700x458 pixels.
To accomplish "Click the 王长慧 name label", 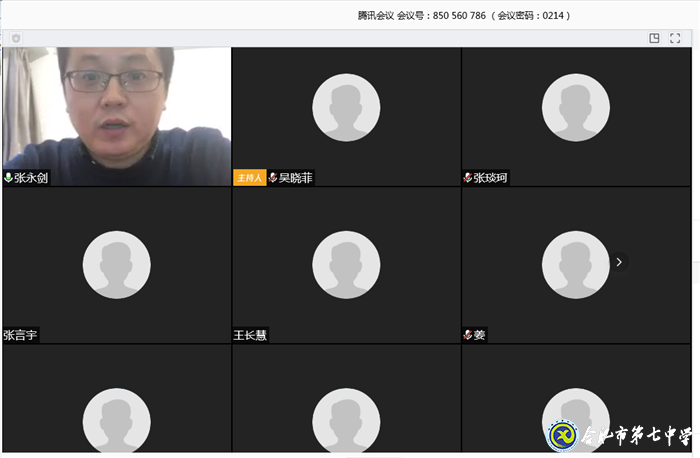I will click(x=251, y=335).
